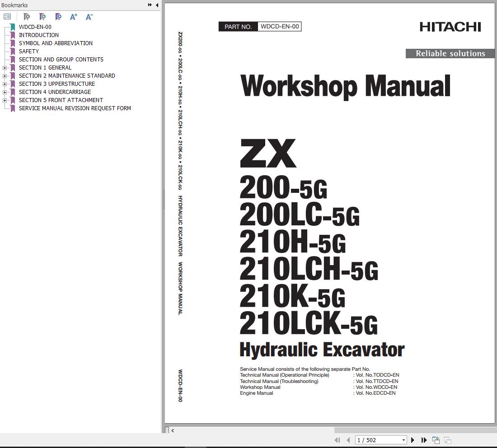Go to next page arrow

(413, 440)
